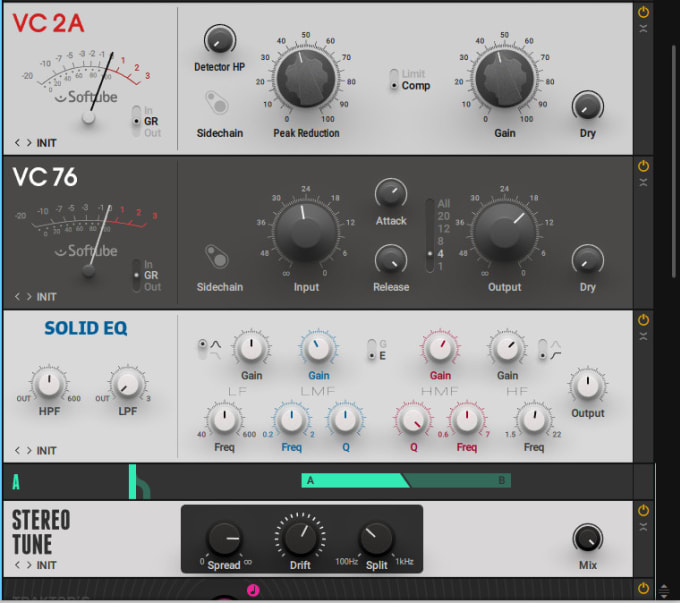
Task: Click the green A split label
Action: pos(16,482)
